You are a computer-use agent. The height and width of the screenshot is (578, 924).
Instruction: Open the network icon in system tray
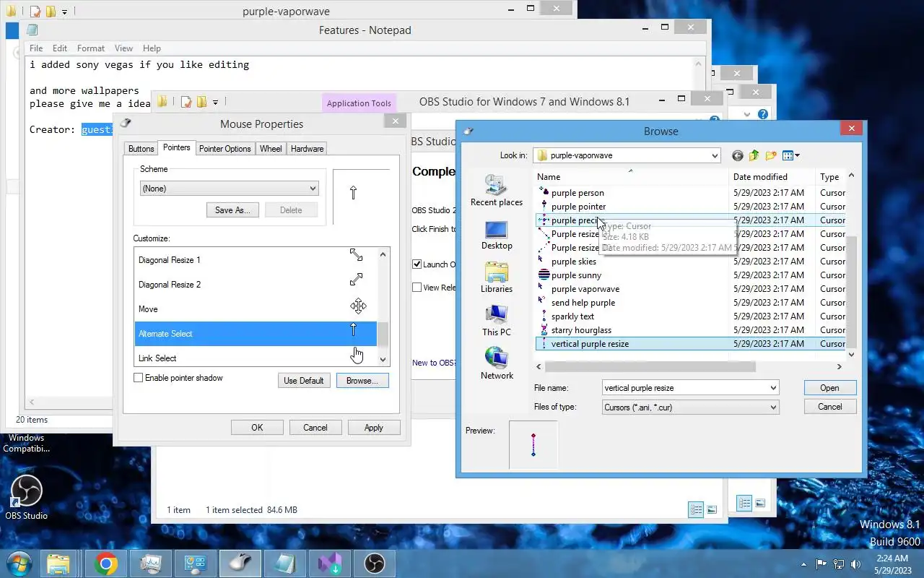[x=839, y=564]
